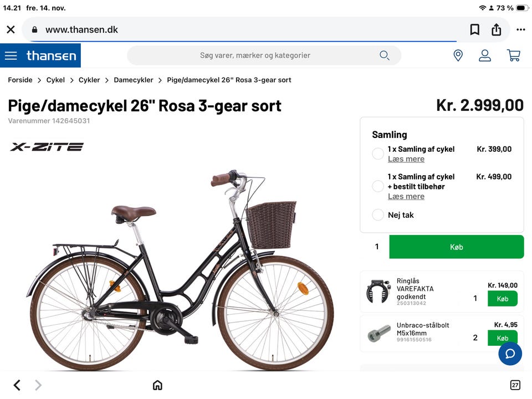
Task: Tap the browser share icon
Action: [497, 29]
